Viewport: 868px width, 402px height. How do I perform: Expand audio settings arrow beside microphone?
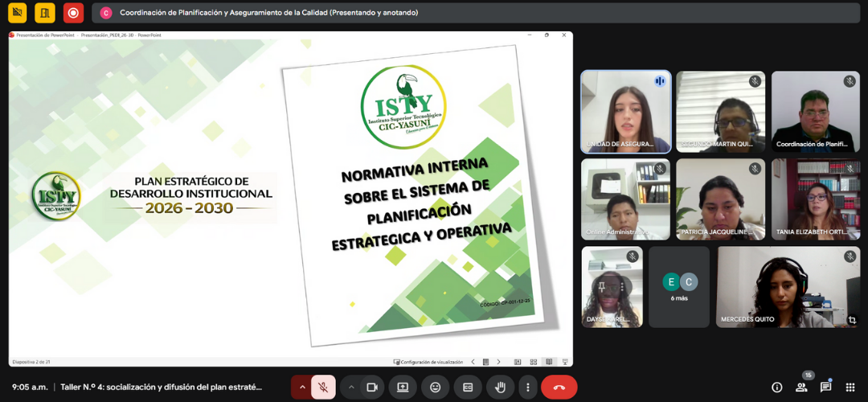tap(302, 387)
